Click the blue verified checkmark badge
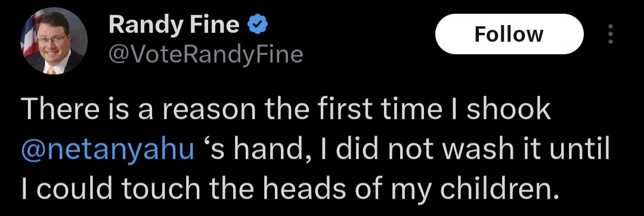The width and height of the screenshot is (644, 216). pos(258,26)
